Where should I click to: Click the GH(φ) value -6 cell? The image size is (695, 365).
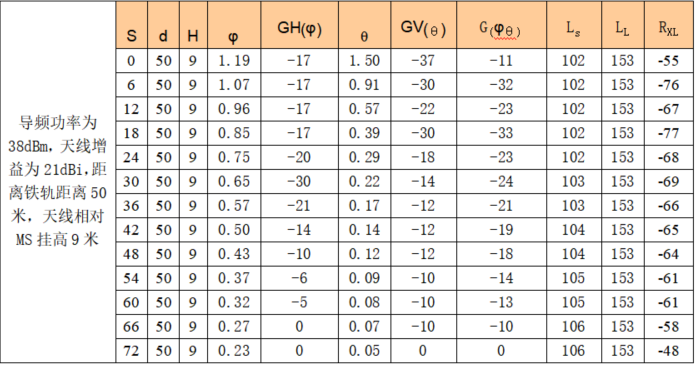coord(300,278)
